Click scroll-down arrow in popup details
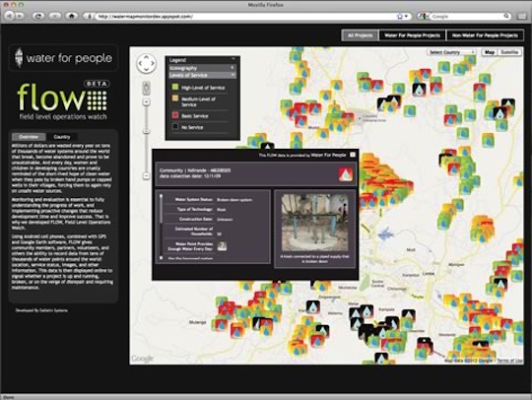The image size is (532, 400). pyautogui.click(x=161, y=258)
